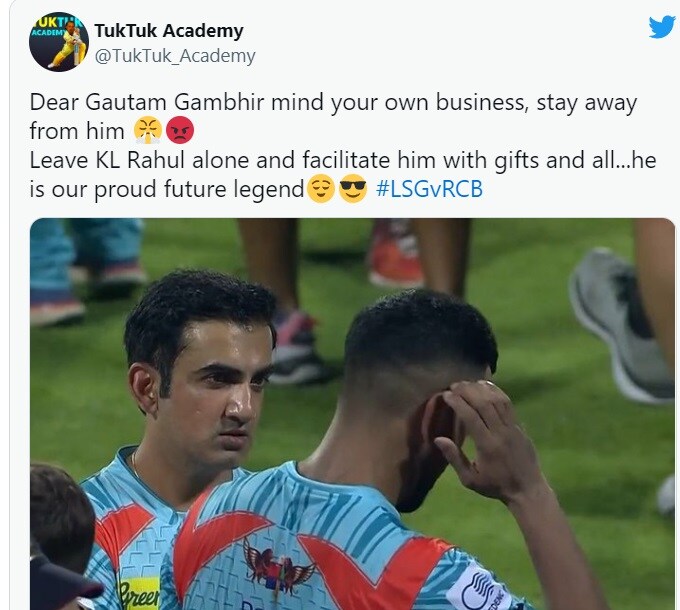Click the sunglasses face emoji
Viewport: 680px width, 610px height.
(x=353, y=189)
